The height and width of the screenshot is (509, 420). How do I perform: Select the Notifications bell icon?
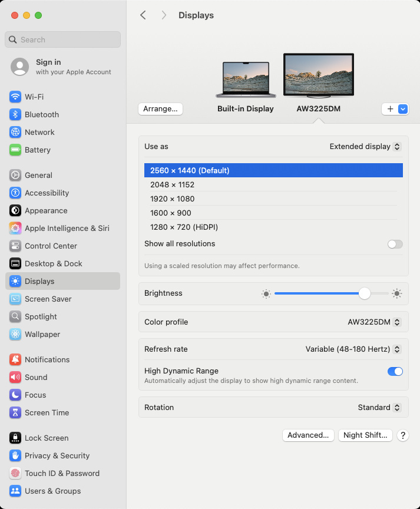(15, 360)
